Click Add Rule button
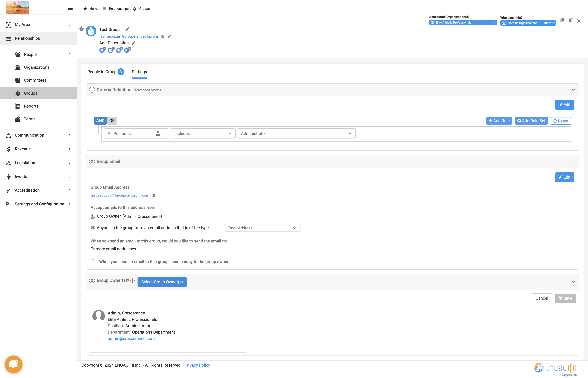Screen dimensions: 588x378 pos(499,121)
